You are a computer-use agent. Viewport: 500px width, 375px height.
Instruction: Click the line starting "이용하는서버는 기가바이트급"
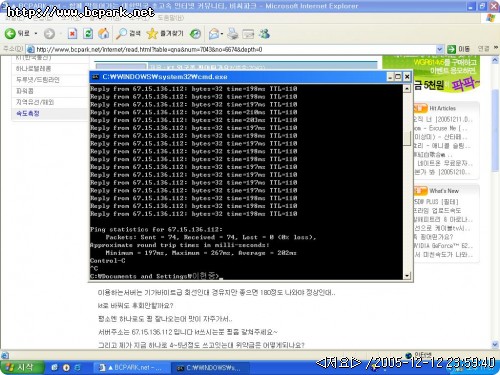coord(216,293)
